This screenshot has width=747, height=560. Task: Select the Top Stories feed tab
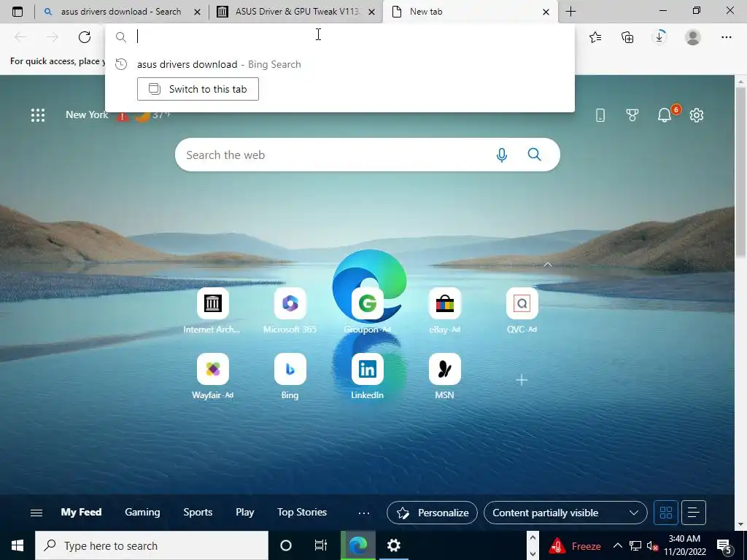(x=302, y=512)
